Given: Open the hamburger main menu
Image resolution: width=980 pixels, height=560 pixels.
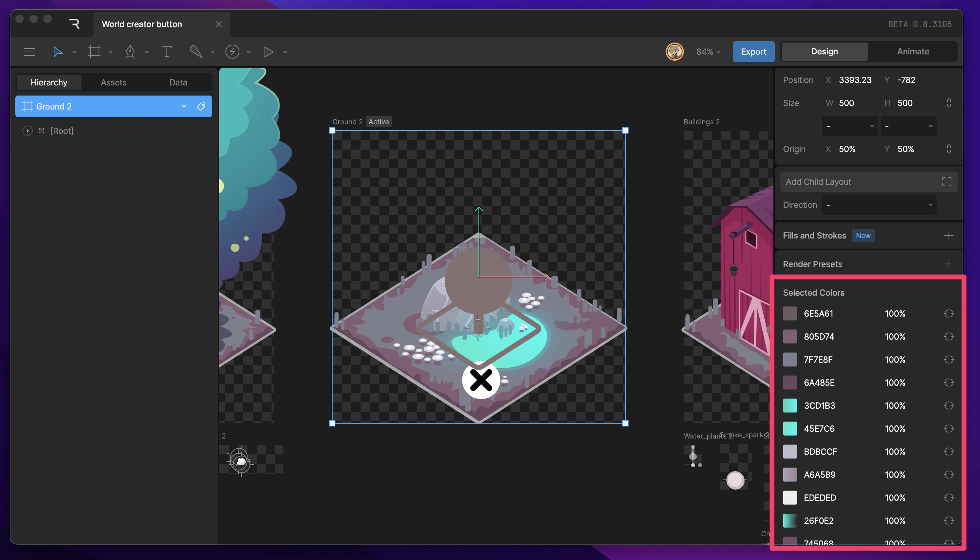Looking at the screenshot, I should [x=29, y=52].
